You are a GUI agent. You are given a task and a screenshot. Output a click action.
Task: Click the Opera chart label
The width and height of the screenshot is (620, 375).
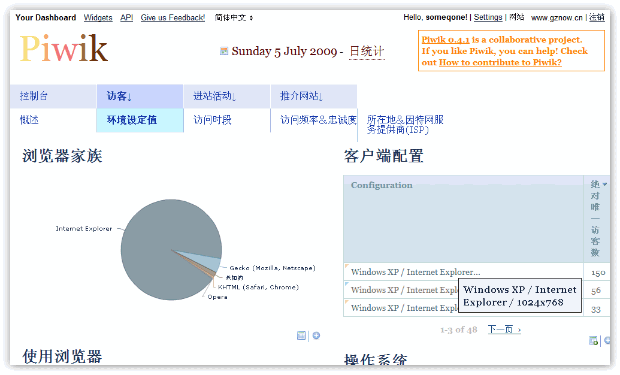[x=217, y=297]
